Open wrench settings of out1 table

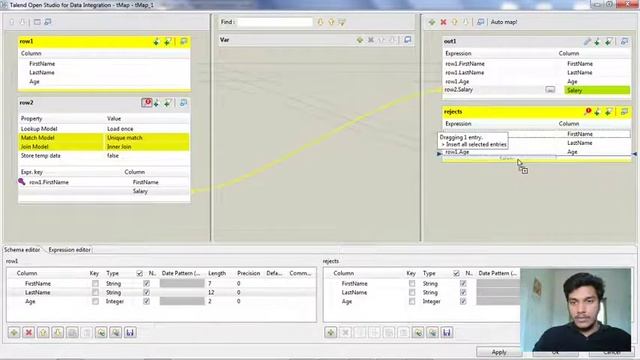(x=587, y=42)
